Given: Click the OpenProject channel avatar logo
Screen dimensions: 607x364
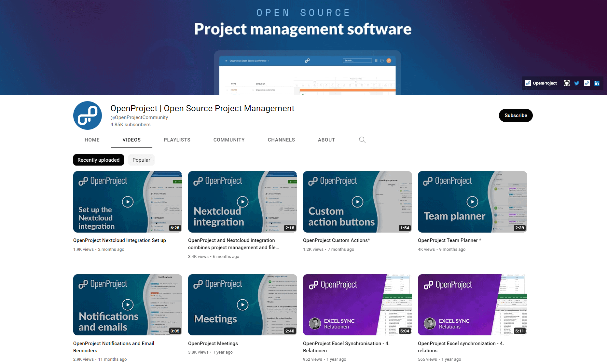Looking at the screenshot, I should pos(88,115).
